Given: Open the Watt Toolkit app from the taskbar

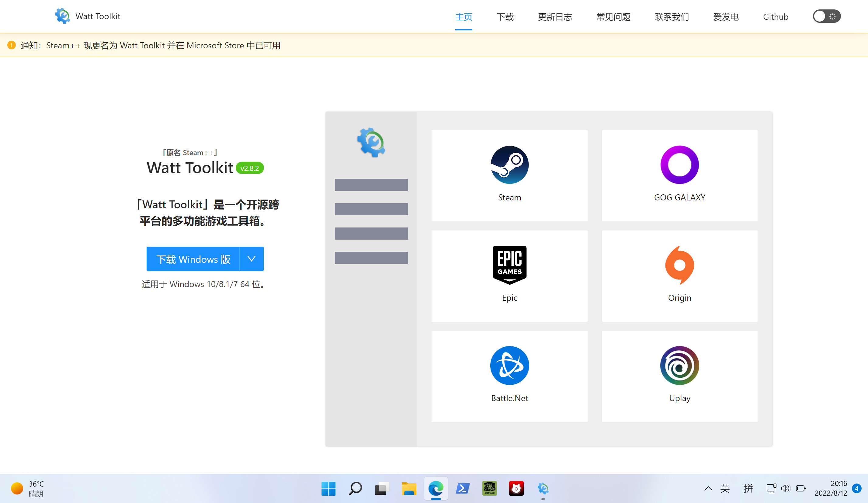Looking at the screenshot, I should pos(543,488).
